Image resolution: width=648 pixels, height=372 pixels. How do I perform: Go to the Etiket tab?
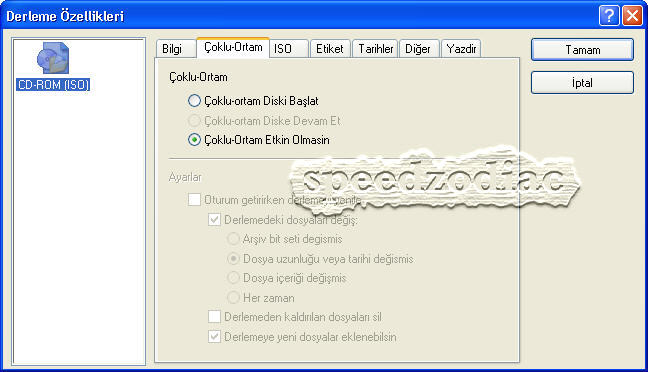(x=330, y=49)
